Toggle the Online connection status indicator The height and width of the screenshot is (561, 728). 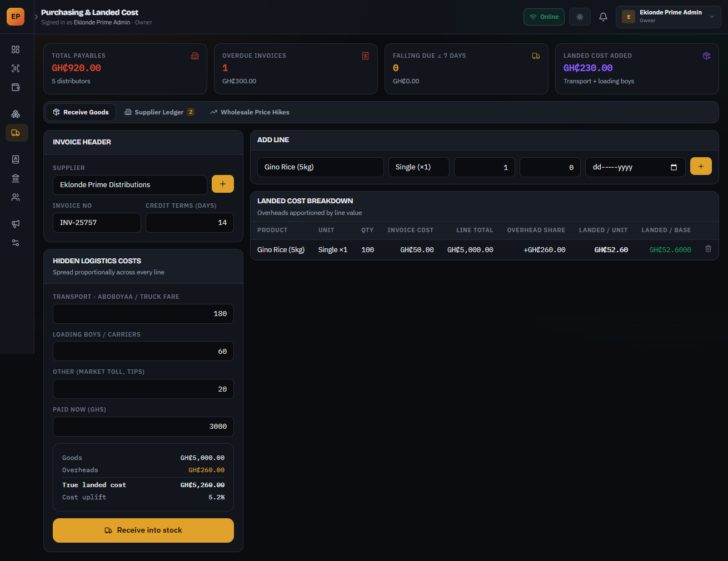click(x=544, y=17)
